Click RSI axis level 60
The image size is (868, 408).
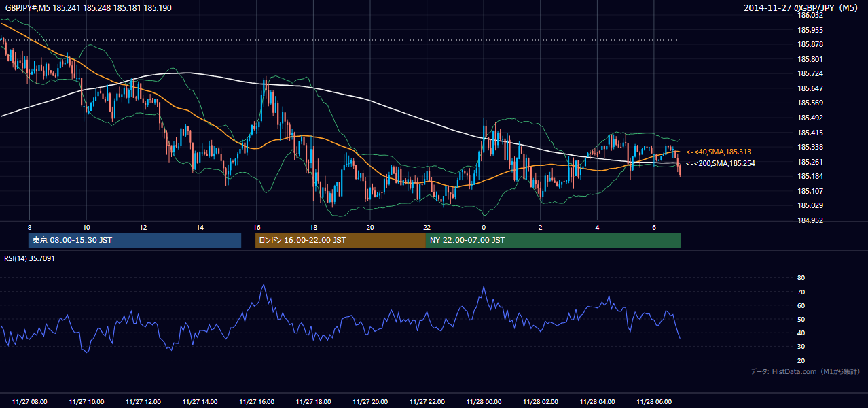point(801,305)
